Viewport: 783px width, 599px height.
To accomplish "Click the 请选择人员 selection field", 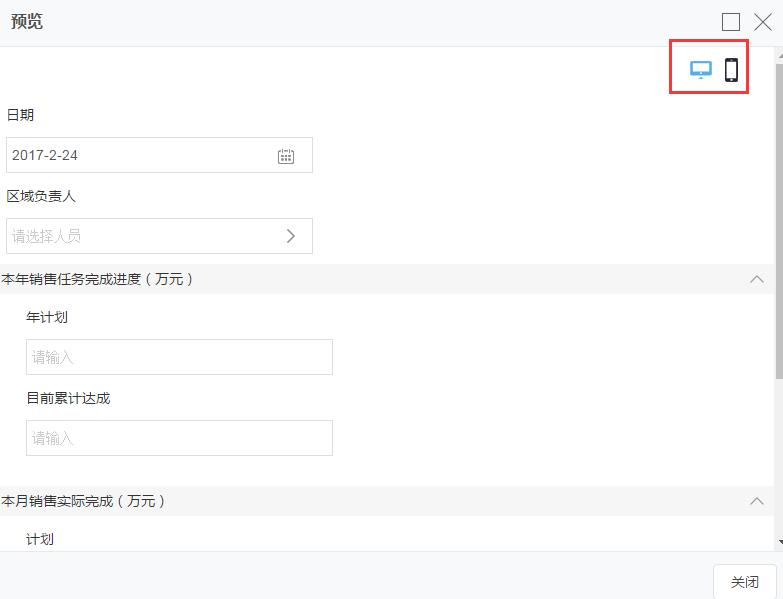I will pyautogui.click(x=140, y=236).
